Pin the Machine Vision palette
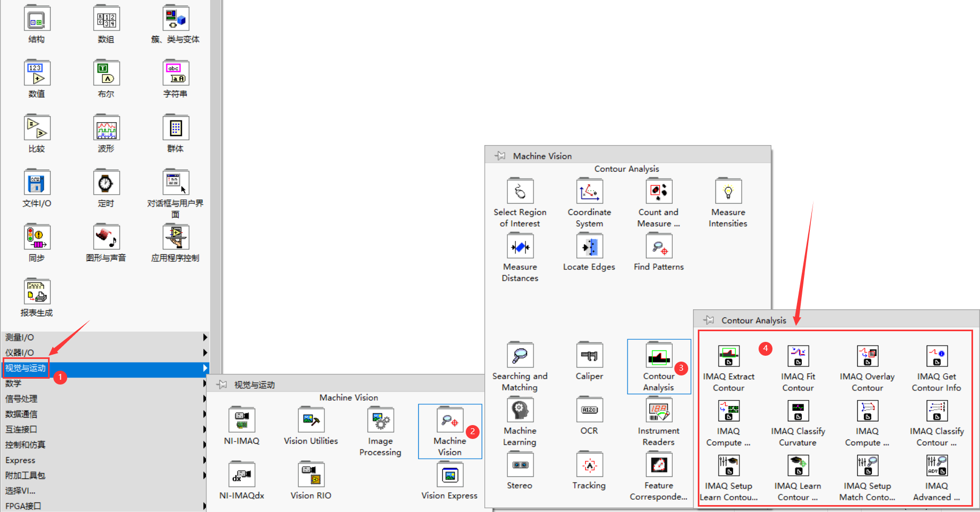This screenshot has width=980, height=512. click(500, 156)
